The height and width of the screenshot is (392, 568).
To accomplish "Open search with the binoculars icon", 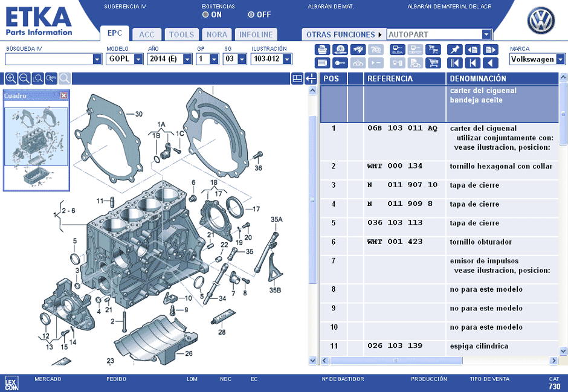I will 358,49.
